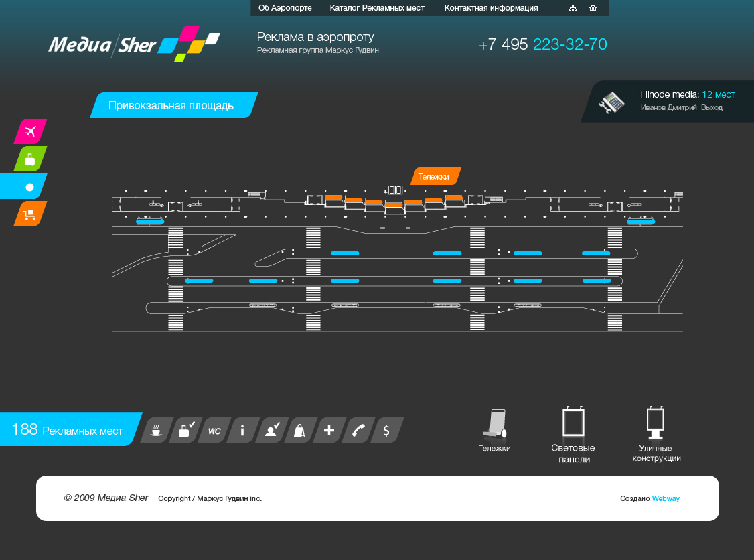Click the Hinode media account label

[670, 94]
